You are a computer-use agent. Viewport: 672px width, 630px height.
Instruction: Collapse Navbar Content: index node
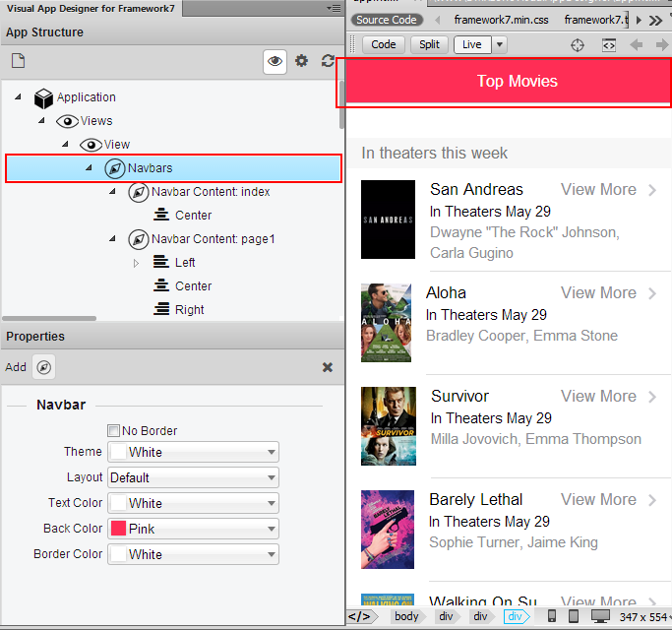click(112, 191)
